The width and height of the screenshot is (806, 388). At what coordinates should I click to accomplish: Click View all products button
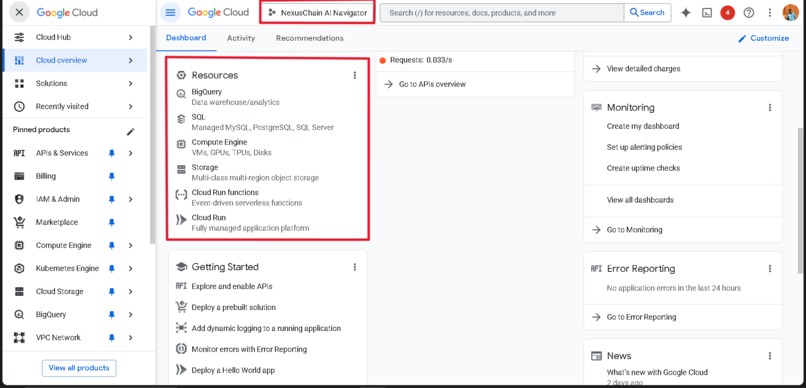tap(79, 368)
